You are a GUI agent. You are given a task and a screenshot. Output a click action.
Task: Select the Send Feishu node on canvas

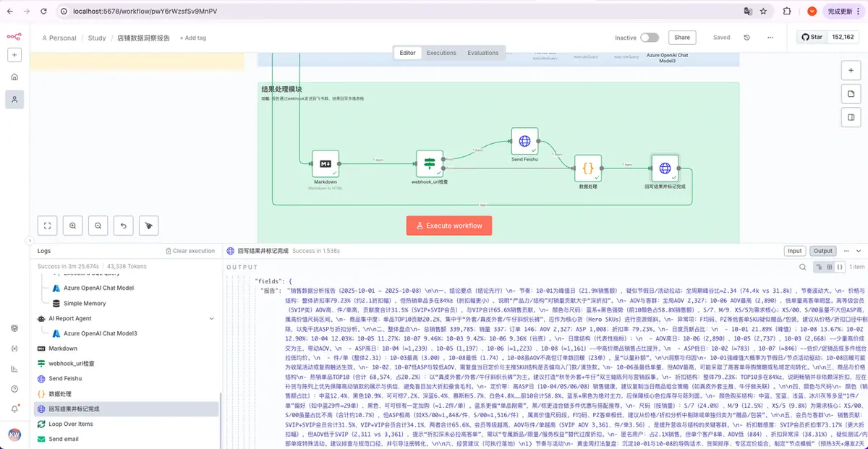525,142
